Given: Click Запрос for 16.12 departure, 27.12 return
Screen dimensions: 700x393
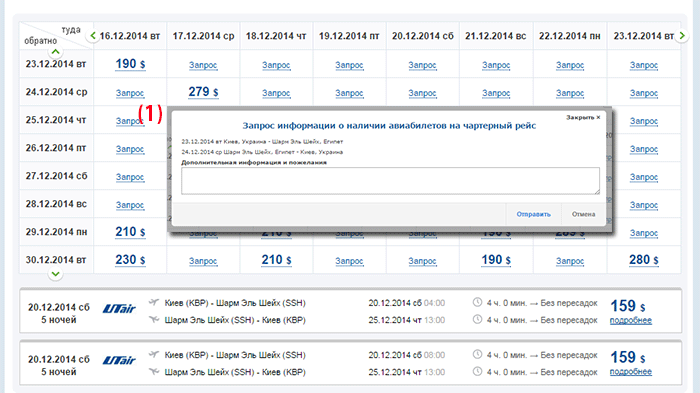Looking at the screenshot, I should [130, 177].
